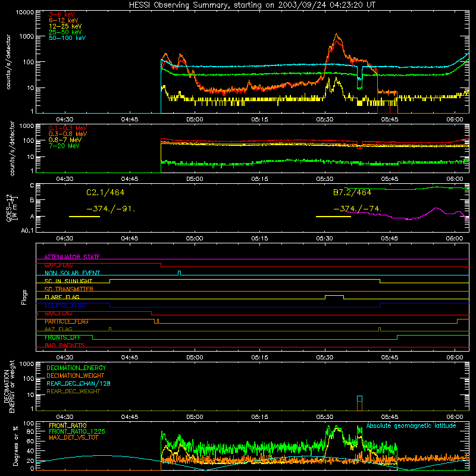The width and height of the screenshot is (476, 476).
Task: Select the GAP_FLAG label
Action: [58, 265]
